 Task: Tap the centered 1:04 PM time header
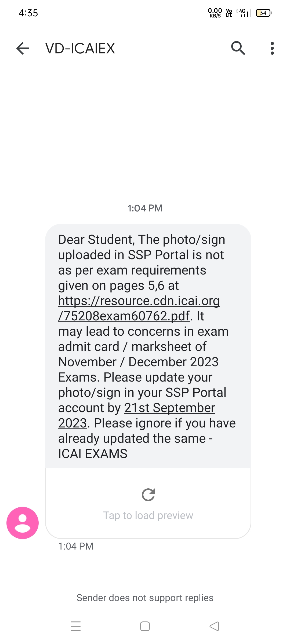145,208
